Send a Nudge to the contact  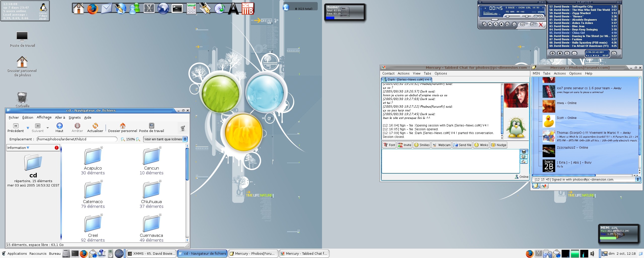coord(499,145)
